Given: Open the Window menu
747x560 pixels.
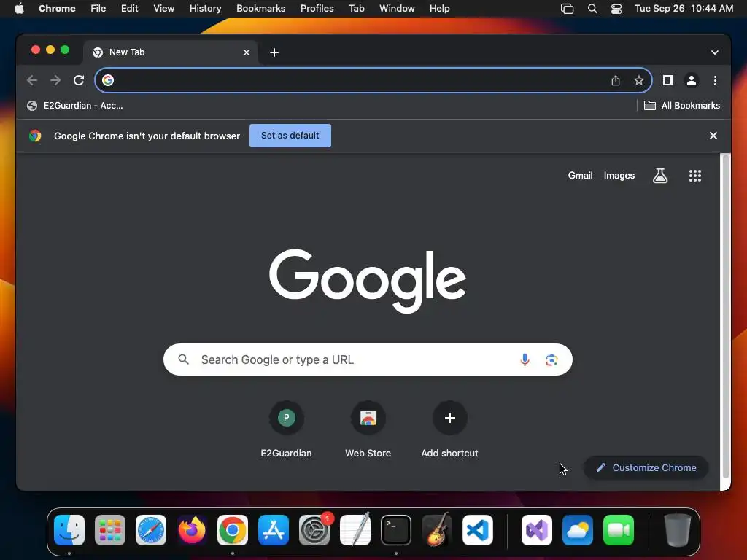Looking at the screenshot, I should coord(397,9).
